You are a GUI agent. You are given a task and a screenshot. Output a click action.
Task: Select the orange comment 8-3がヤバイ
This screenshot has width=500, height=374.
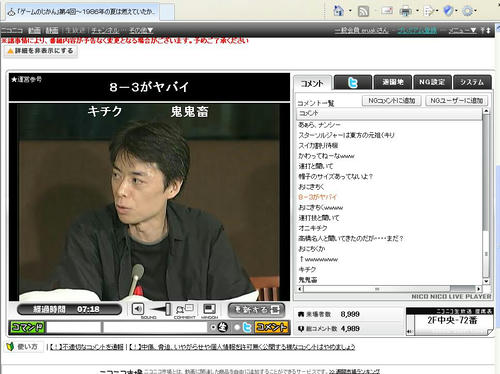pos(318,197)
